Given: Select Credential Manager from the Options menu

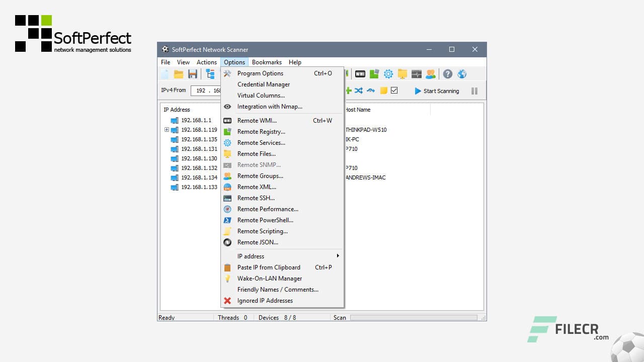Looking at the screenshot, I should [x=263, y=84].
